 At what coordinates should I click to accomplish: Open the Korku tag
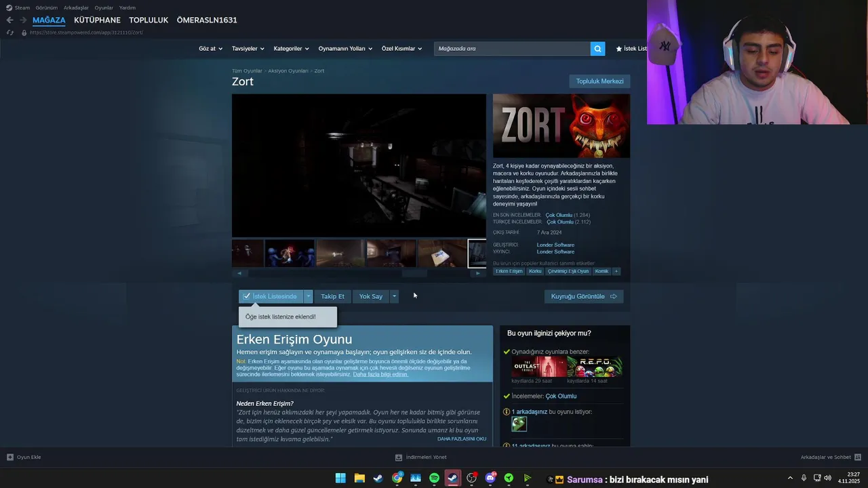[535, 271]
